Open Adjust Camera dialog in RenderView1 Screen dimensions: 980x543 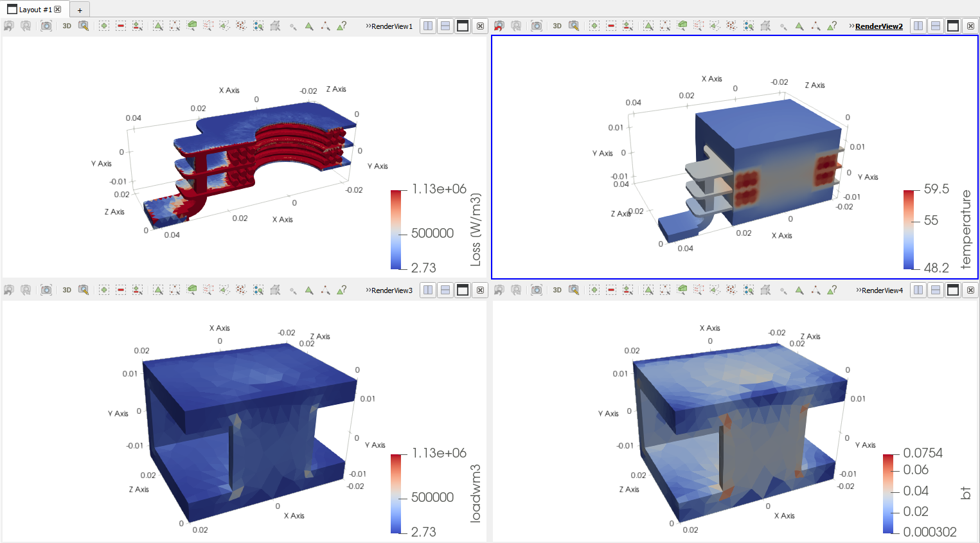coord(84,26)
